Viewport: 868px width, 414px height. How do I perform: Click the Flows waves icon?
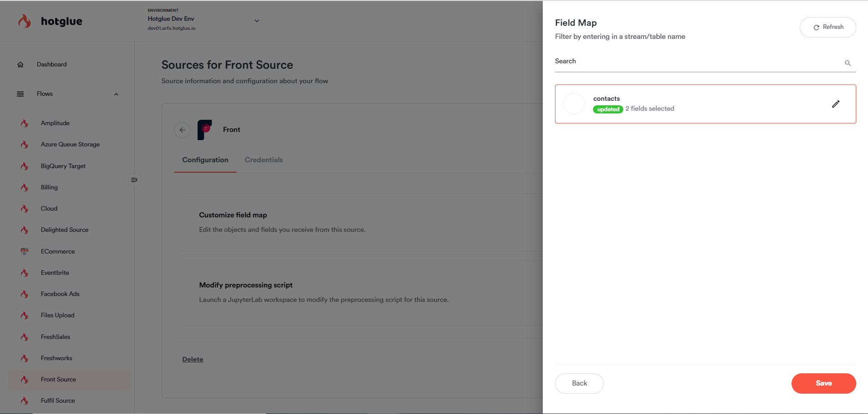pyautogui.click(x=20, y=94)
